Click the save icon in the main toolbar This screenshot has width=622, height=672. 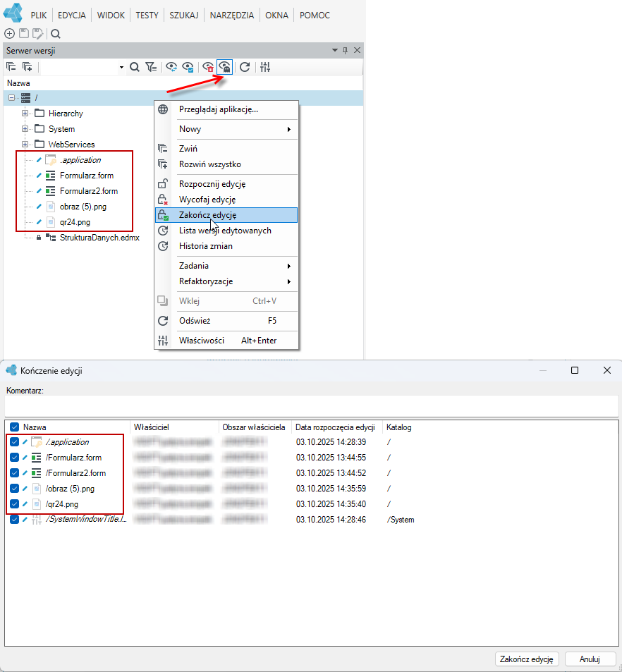pos(24,33)
